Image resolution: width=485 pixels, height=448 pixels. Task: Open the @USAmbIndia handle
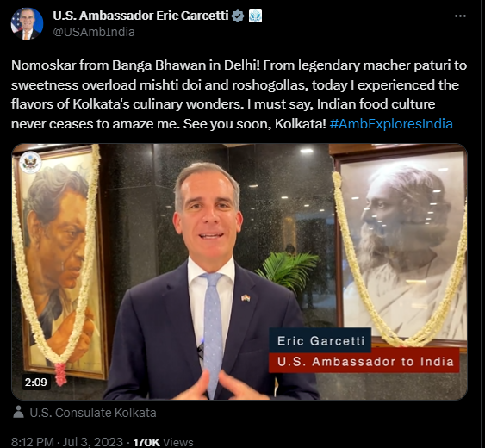pos(94,32)
